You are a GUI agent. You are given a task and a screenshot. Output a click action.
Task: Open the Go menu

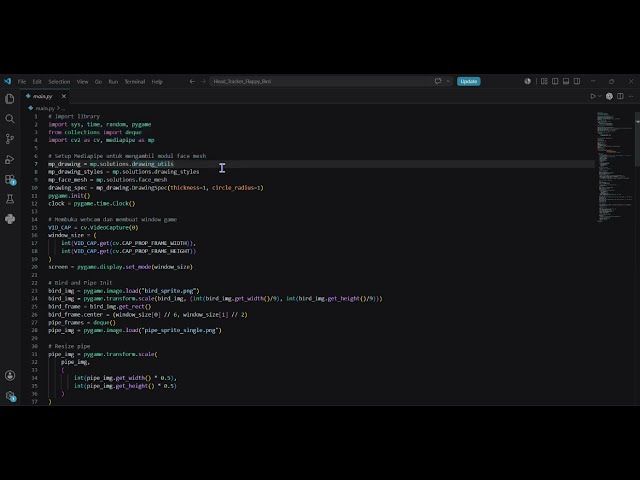(x=98, y=82)
